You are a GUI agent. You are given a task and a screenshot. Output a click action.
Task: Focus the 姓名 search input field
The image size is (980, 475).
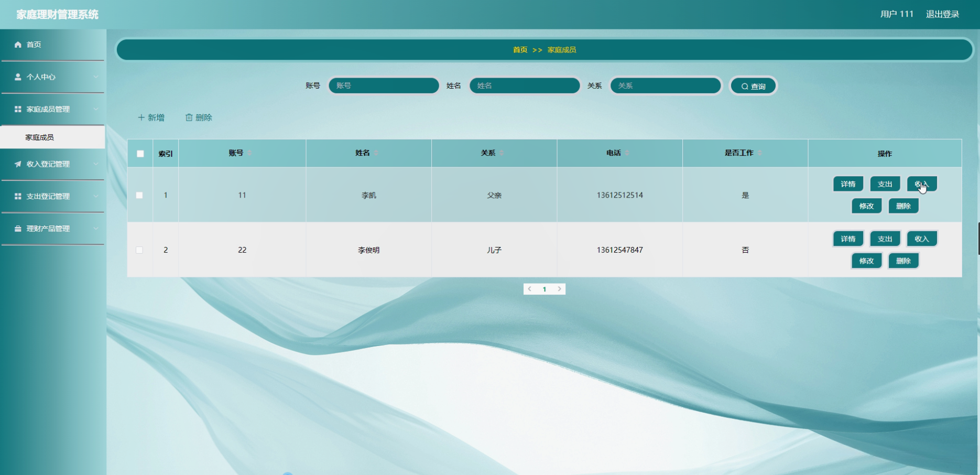pos(525,85)
